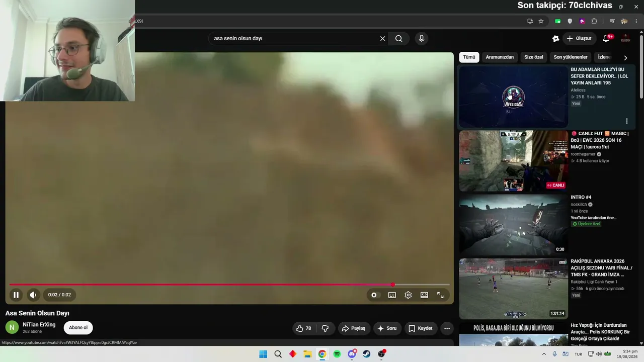Open the purple extension icon
This screenshot has width=644, height=362.
(x=582, y=21)
